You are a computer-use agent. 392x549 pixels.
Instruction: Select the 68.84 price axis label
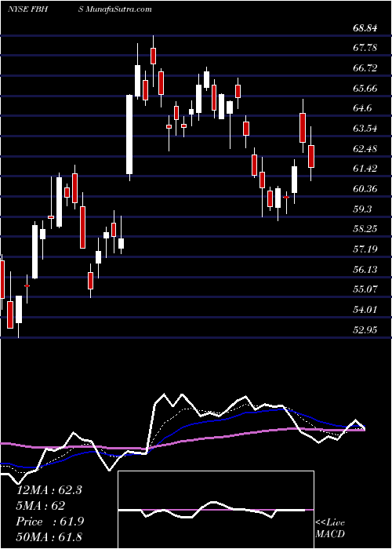pyautogui.click(x=365, y=28)
